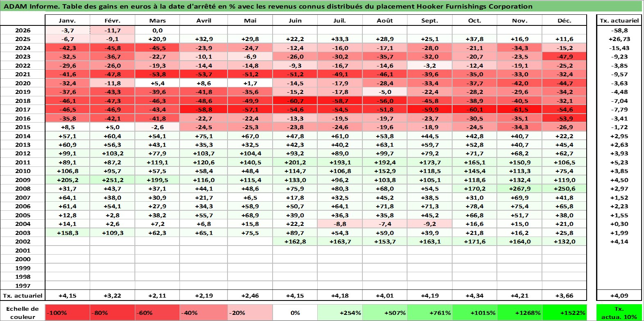Click the +201,2 cell in 2011
The width and height of the screenshot is (644, 321).
click(x=295, y=162)
